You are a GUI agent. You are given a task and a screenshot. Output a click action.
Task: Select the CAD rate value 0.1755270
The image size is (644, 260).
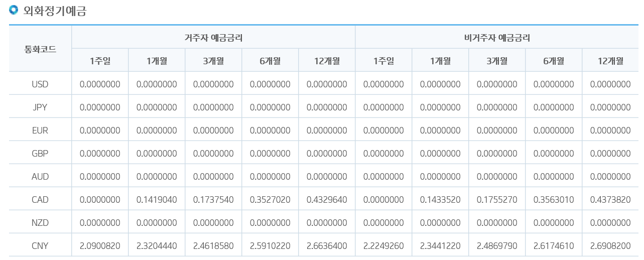click(x=497, y=199)
